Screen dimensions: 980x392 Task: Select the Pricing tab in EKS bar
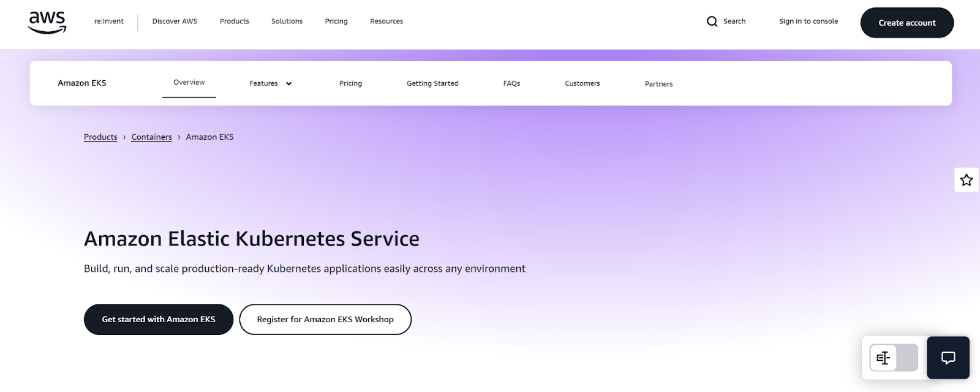tap(350, 83)
